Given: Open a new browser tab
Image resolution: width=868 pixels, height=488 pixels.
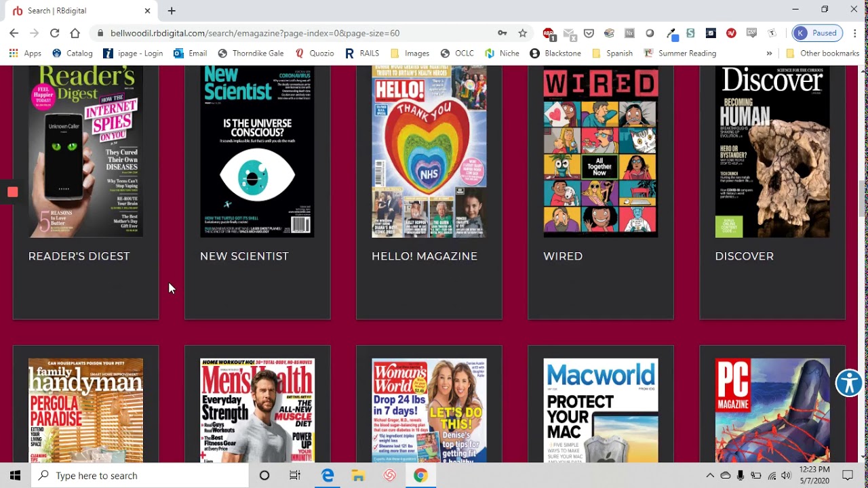Looking at the screenshot, I should 172,11.
